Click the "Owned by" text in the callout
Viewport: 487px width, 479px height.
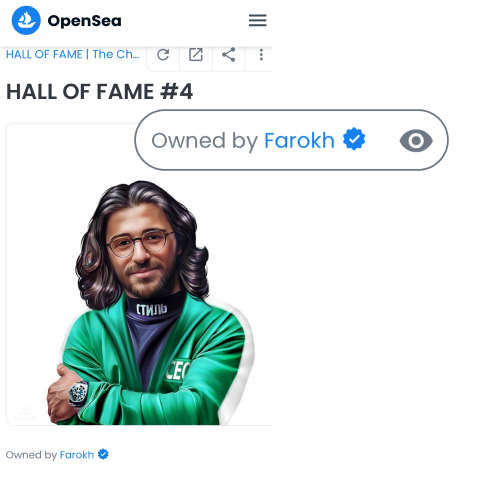(205, 141)
